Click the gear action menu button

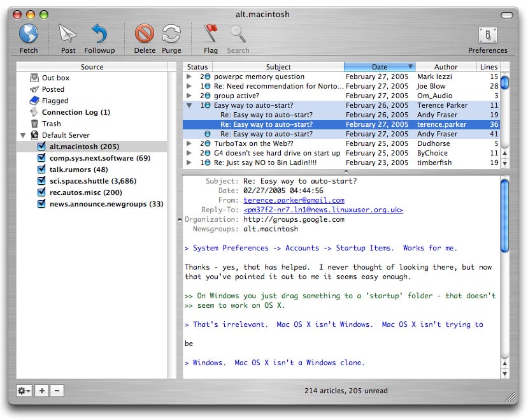(24, 391)
